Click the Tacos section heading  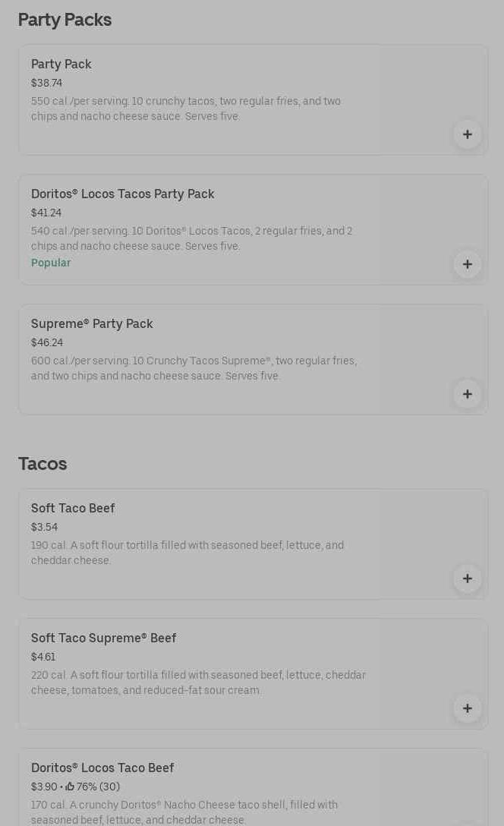point(43,464)
